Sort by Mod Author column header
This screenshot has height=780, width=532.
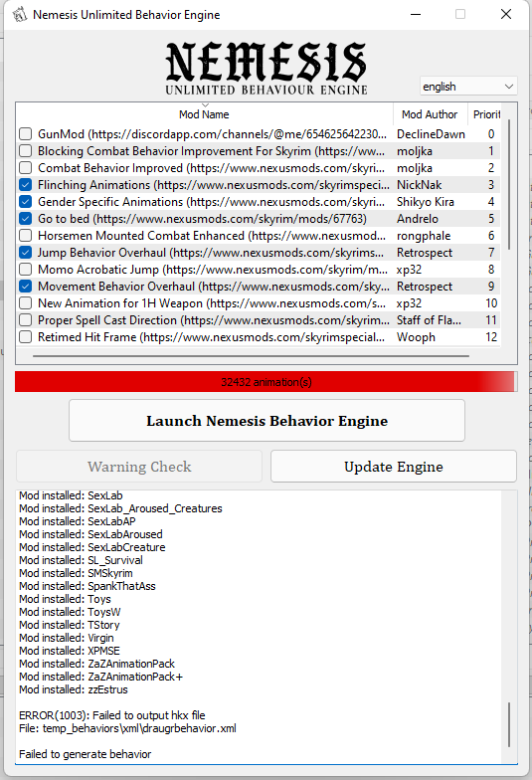(430, 113)
